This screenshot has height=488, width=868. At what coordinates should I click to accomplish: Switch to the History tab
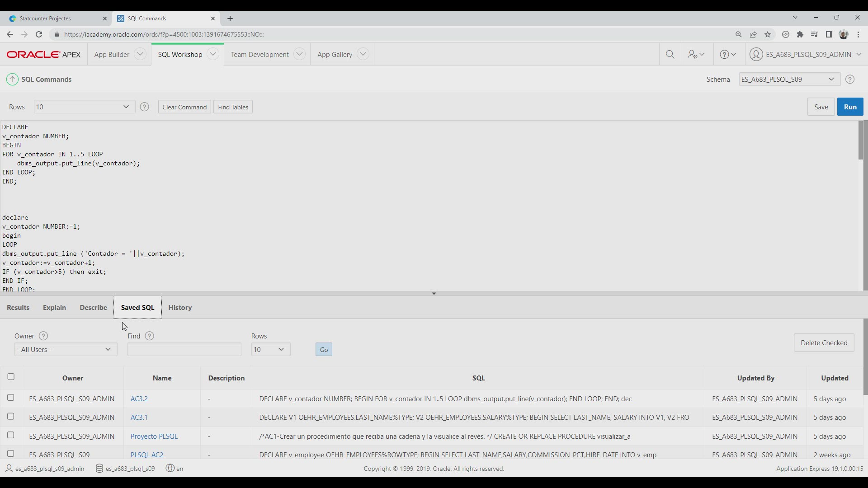[x=180, y=308]
